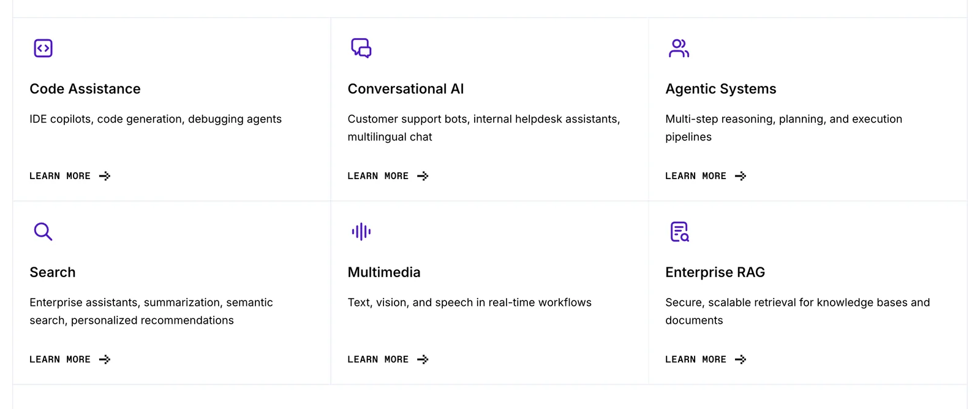Click the arrow icon in the Enterprise RAG card
This screenshot has width=980, height=409.
click(741, 359)
